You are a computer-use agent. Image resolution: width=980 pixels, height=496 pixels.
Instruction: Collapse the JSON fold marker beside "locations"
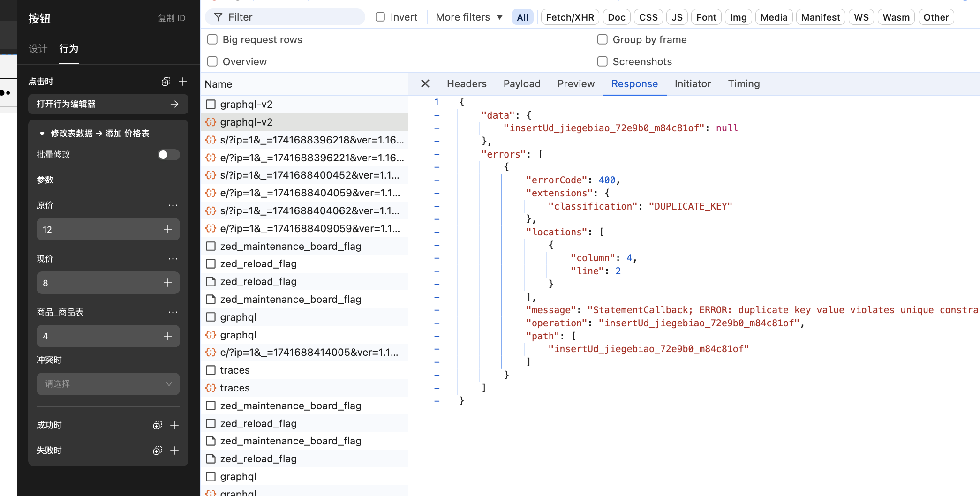(437, 232)
